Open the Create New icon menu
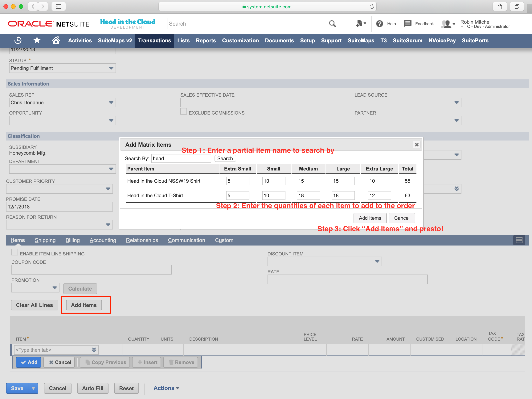Screen dimensions: 532x399 coord(361,24)
